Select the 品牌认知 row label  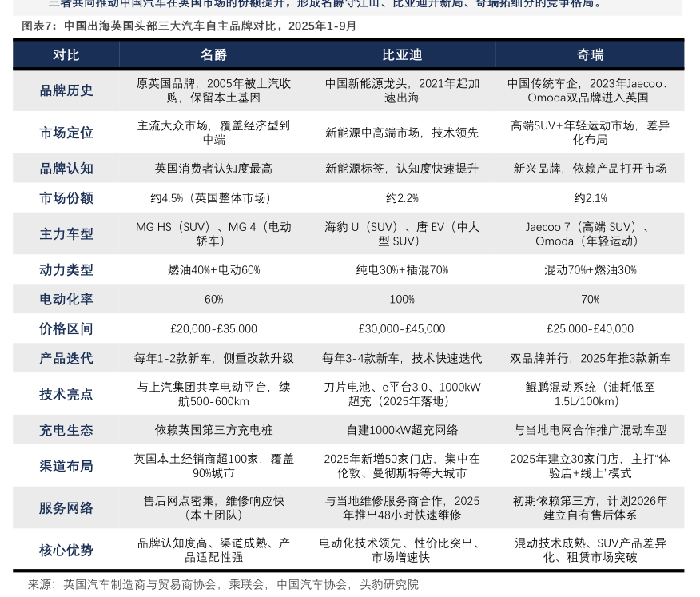[x=66, y=169]
